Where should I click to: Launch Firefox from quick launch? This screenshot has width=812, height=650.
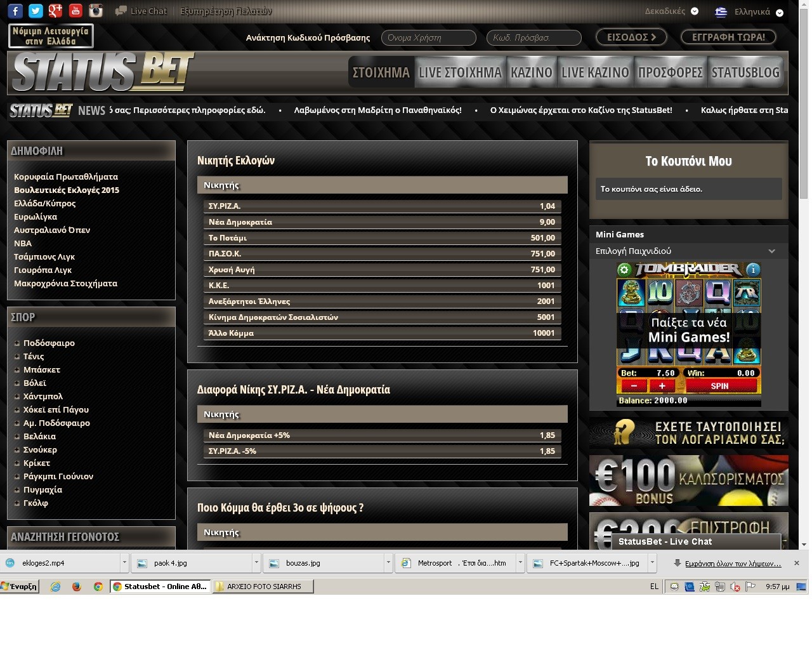(x=77, y=587)
